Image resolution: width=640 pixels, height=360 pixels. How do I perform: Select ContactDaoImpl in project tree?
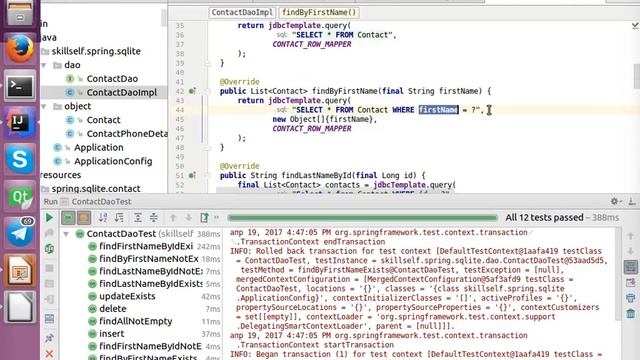(122, 93)
